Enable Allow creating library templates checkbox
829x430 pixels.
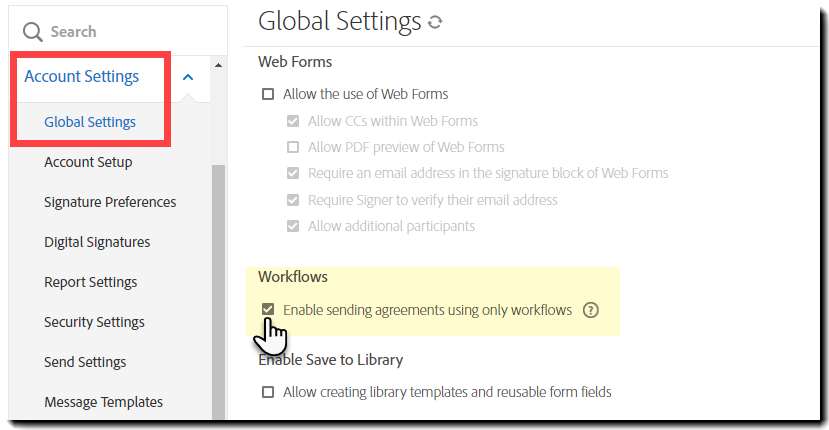(268, 392)
